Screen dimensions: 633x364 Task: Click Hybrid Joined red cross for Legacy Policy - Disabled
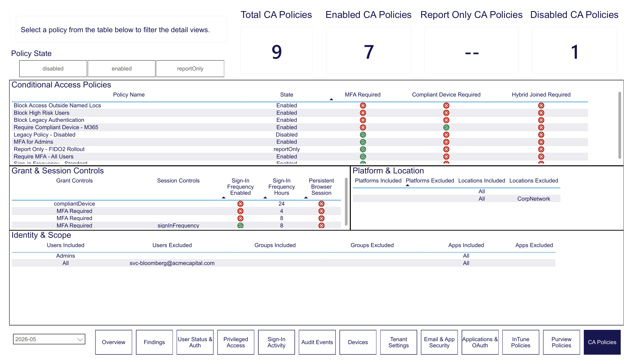[541, 135]
